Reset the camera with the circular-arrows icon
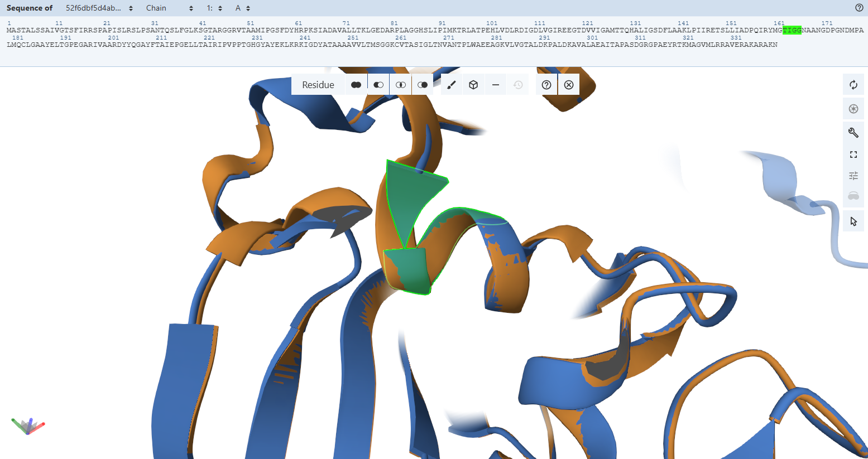 point(853,85)
